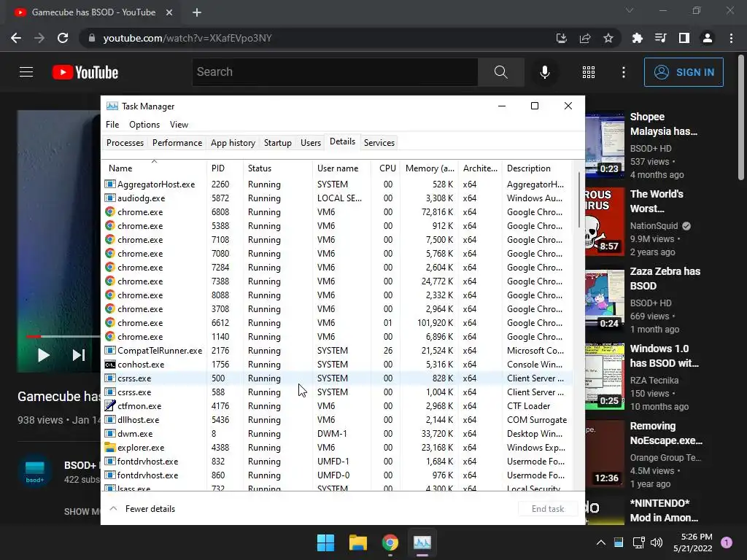Open Task Manager Options menu

point(144,125)
